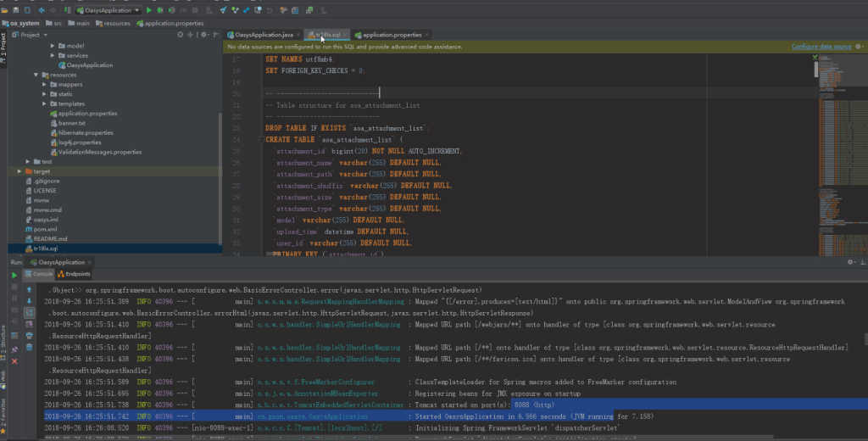The height and width of the screenshot is (441, 868).
Task: Click the pin tab icon in the Run panel sidebar
Action: 14,349
